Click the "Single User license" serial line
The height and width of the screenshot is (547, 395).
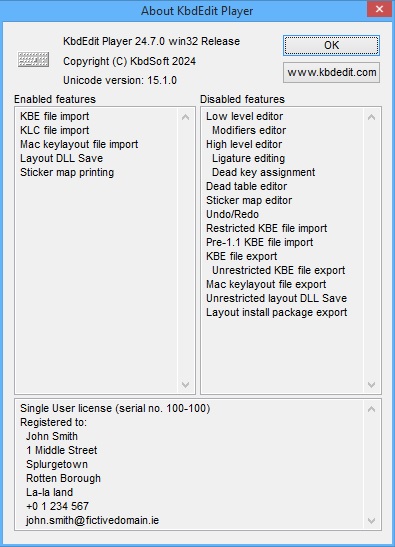(x=115, y=408)
